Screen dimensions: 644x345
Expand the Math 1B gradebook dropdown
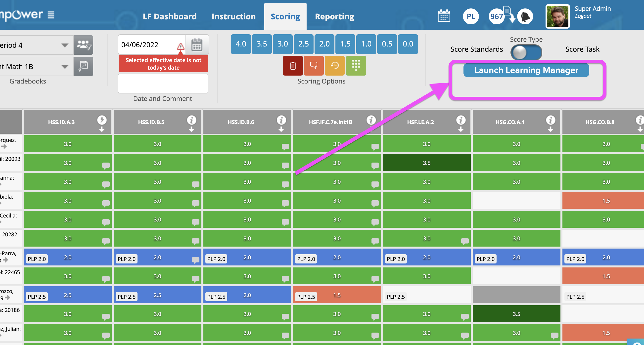pos(65,67)
